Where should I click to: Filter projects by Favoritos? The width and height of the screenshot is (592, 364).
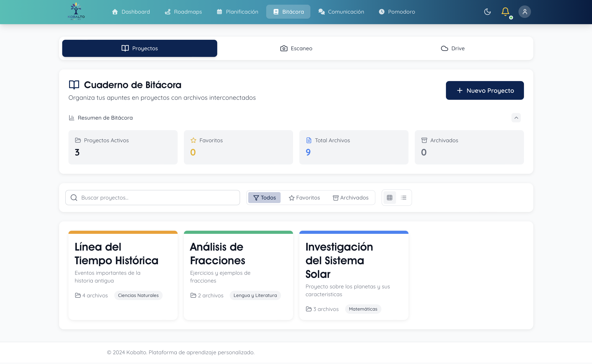point(304,198)
